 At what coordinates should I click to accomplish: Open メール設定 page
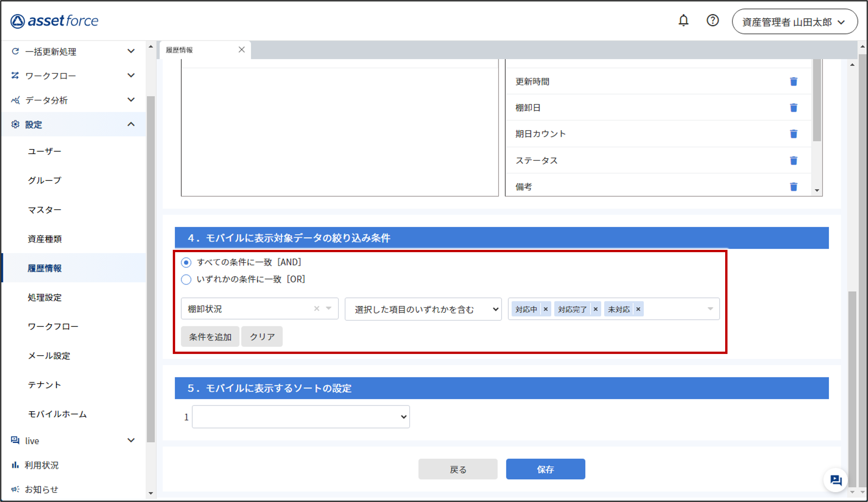click(x=49, y=356)
